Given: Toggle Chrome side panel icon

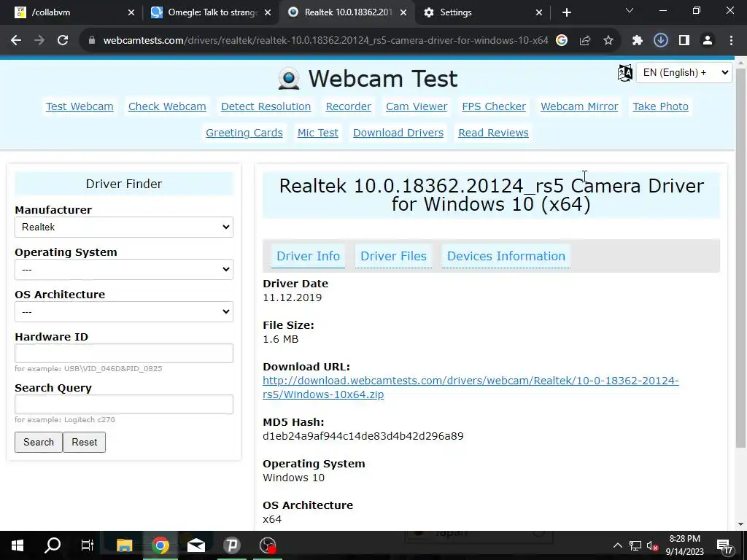Looking at the screenshot, I should tap(684, 41).
